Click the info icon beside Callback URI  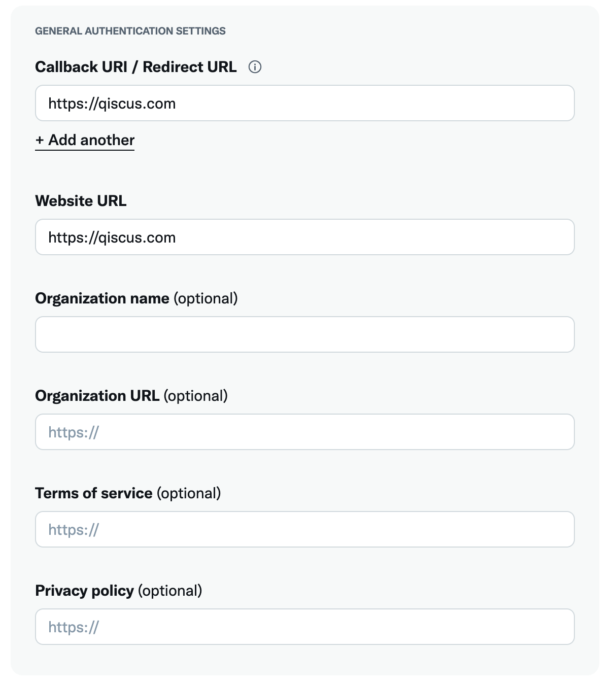pos(255,67)
